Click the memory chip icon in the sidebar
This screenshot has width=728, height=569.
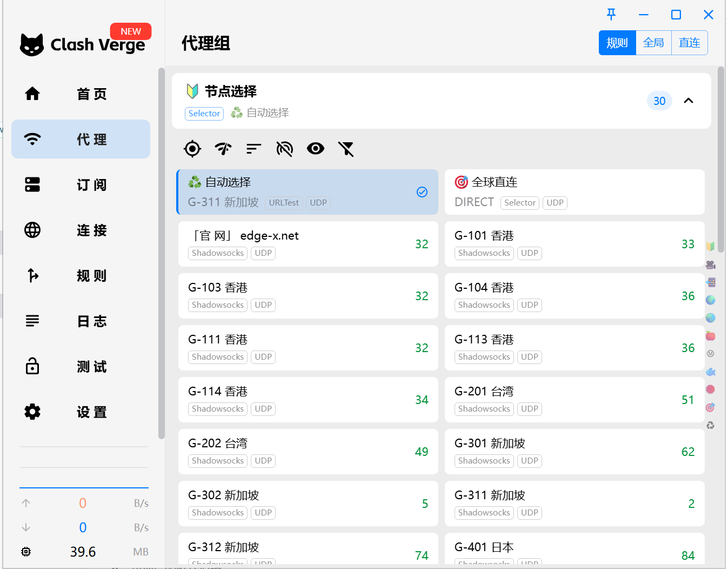(x=26, y=552)
